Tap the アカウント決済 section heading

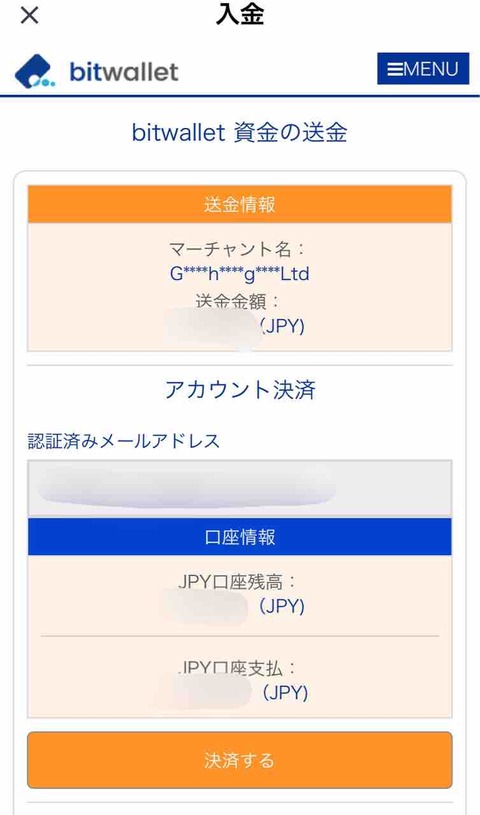(240, 389)
